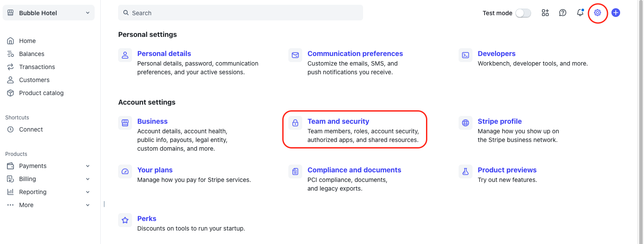Screen dimensions: 644x244
Task: Open the notifications bell
Action: coord(580,13)
